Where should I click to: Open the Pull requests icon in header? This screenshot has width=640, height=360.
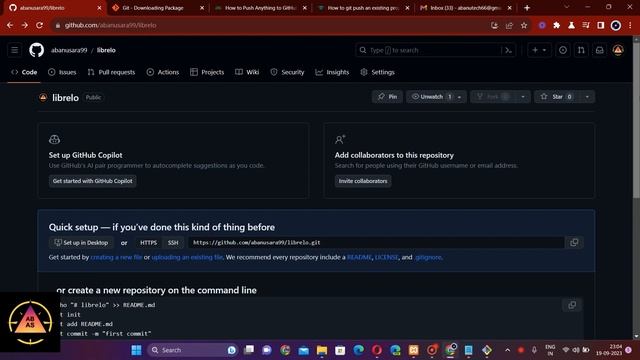[x=581, y=50]
